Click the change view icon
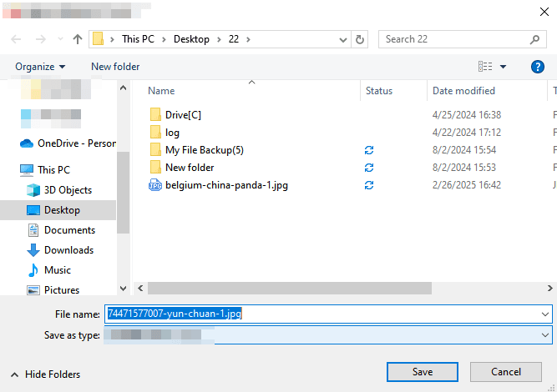This screenshot has height=392, width=557. (484, 67)
